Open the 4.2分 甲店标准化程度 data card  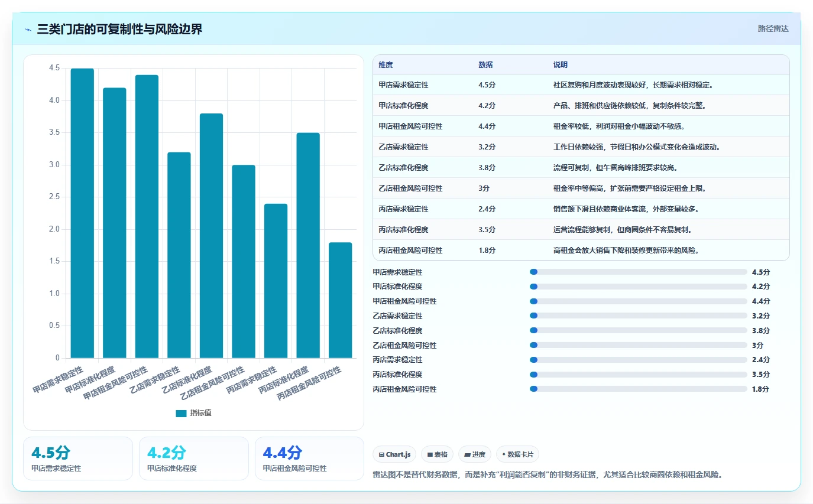click(x=194, y=459)
